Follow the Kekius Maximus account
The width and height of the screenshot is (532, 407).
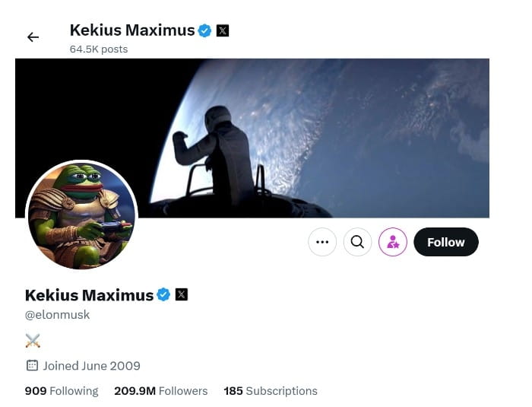click(x=445, y=242)
